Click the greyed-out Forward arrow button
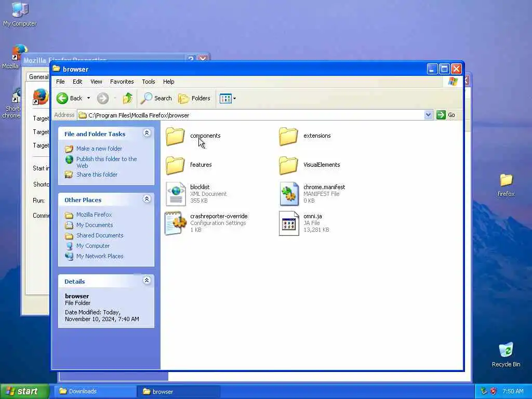532x399 pixels. pyautogui.click(x=103, y=98)
